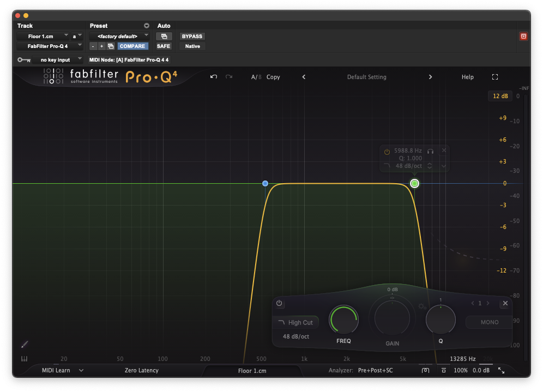Select previous preset minus button
Screen dimensions: 543x392
pyautogui.click(x=93, y=46)
